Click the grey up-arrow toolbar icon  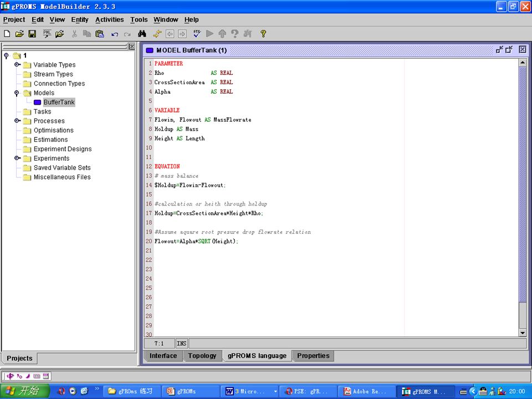[x=222, y=34]
